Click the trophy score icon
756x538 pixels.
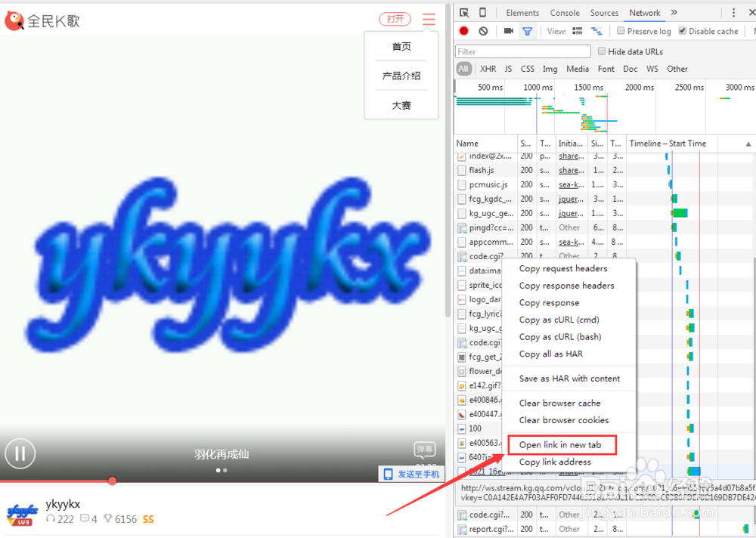[108, 518]
